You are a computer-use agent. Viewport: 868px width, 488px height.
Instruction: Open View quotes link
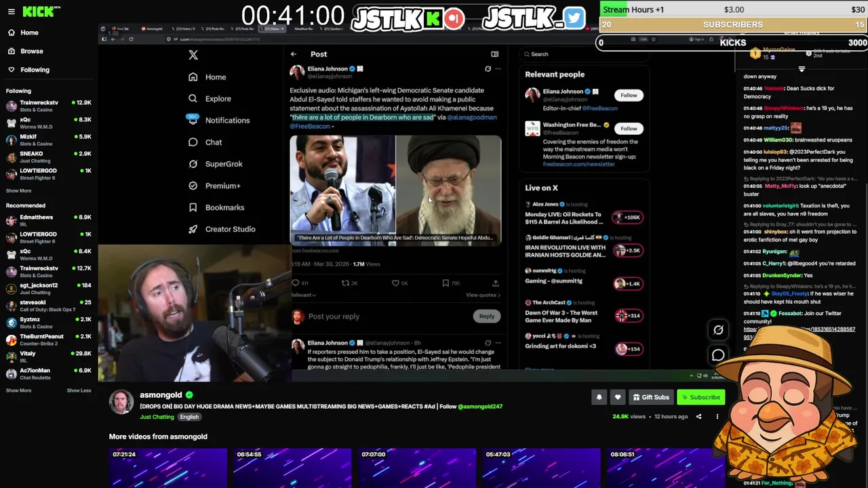(x=483, y=295)
